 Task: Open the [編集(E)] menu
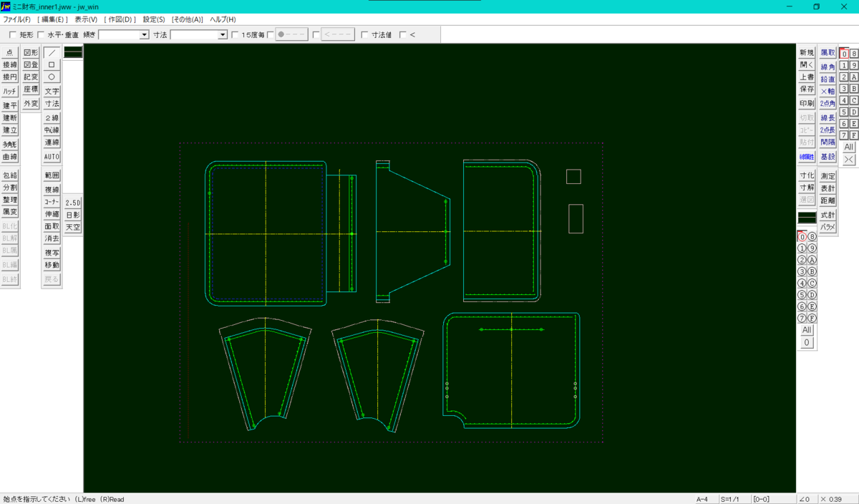[x=52, y=19]
